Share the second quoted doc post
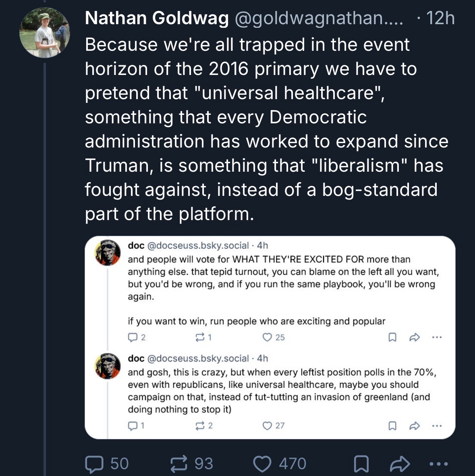Viewport: 475px width, 476px height. click(415, 426)
